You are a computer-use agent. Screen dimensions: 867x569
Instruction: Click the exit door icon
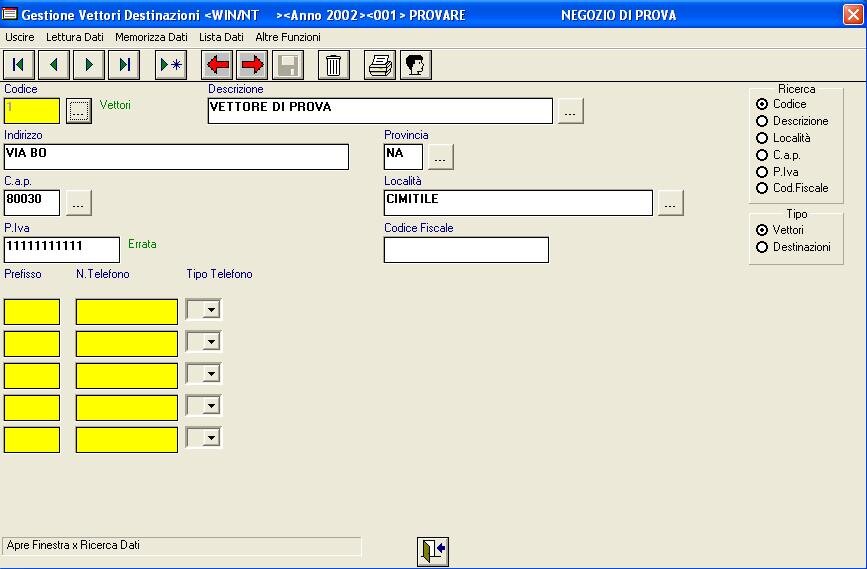433,551
